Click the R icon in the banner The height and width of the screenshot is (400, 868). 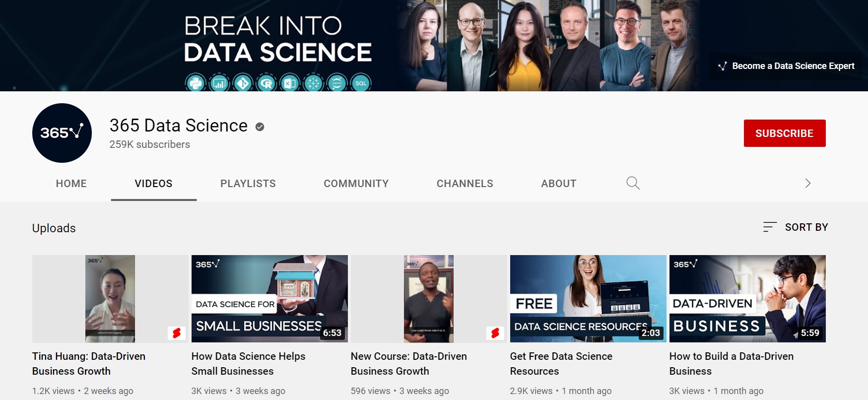[x=267, y=83]
